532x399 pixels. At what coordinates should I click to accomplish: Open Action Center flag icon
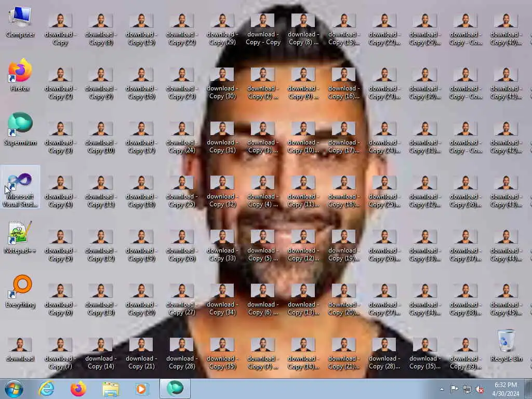pyautogui.click(x=454, y=389)
